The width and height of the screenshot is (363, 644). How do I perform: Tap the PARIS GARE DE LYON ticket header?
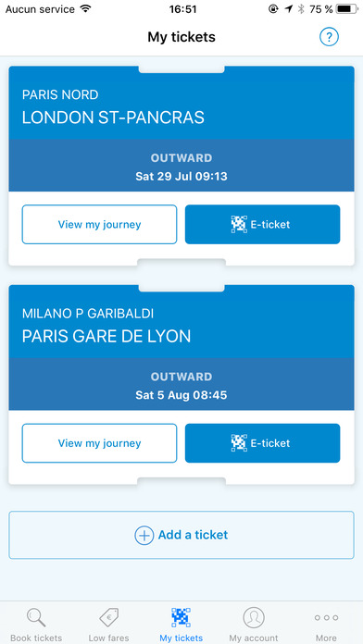click(x=181, y=322)
